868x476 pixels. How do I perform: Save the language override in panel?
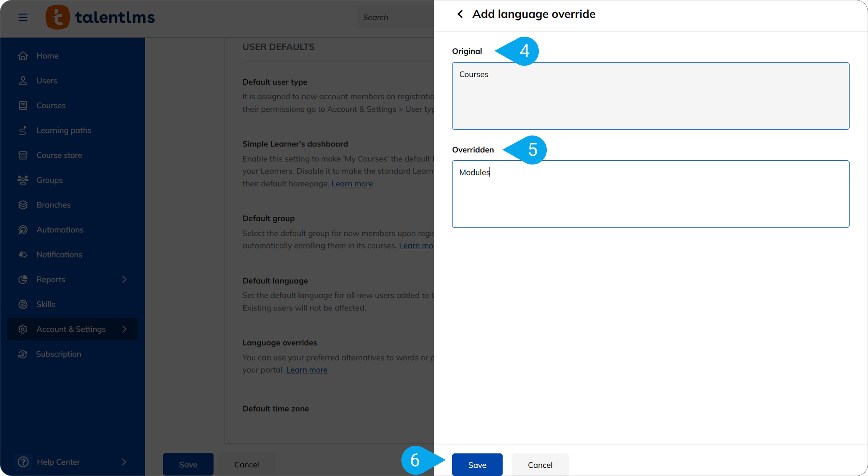(477, 465)
